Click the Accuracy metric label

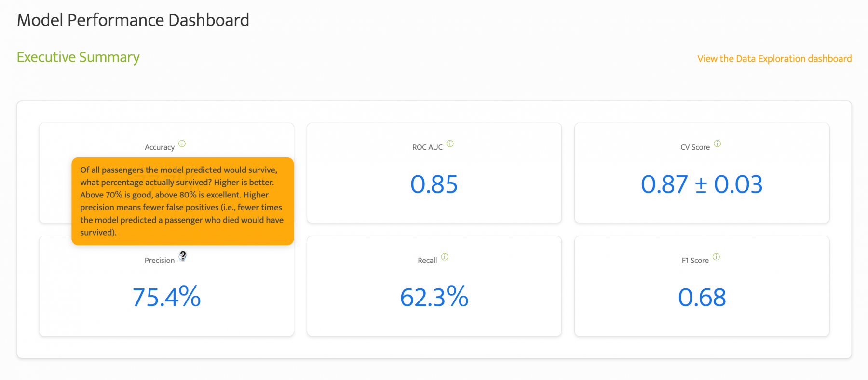click(160, 147)
